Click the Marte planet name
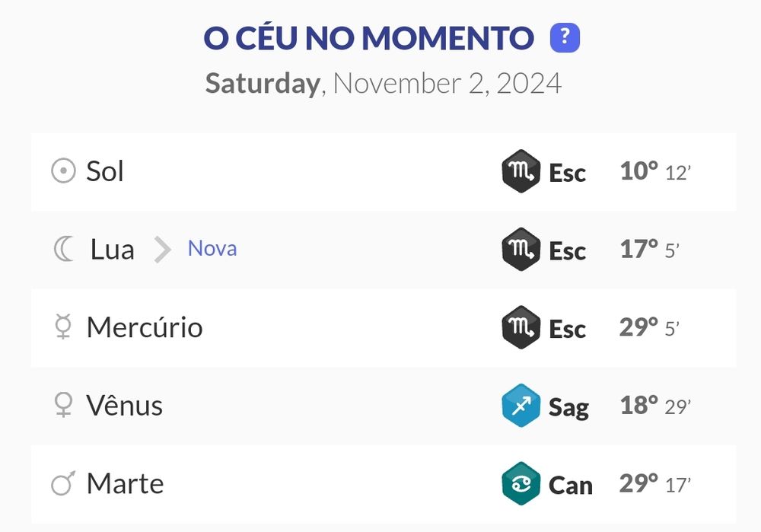 point(126,483)
